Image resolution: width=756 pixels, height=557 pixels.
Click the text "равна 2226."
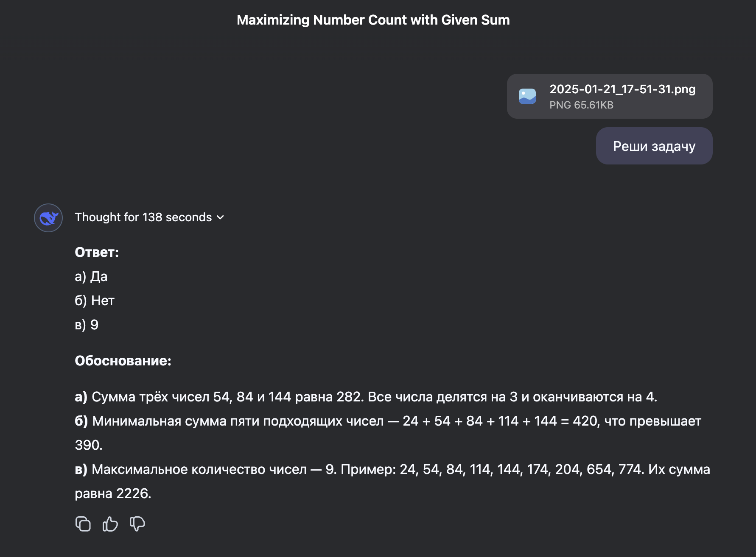coord(113,493)
